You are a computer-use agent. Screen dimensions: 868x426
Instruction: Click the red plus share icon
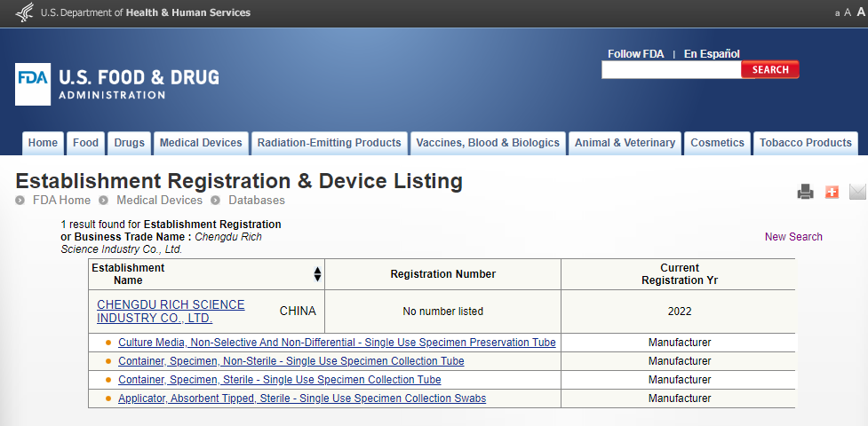point(832,192)
